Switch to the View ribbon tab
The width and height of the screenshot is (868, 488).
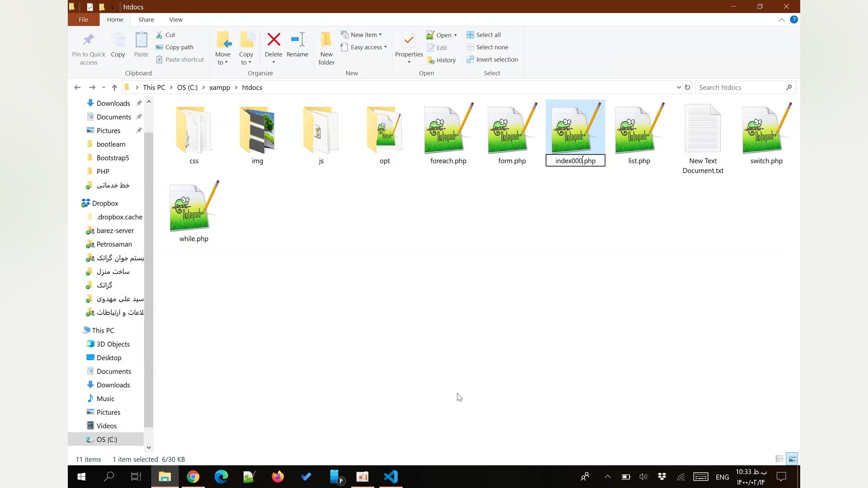[176, 19]
